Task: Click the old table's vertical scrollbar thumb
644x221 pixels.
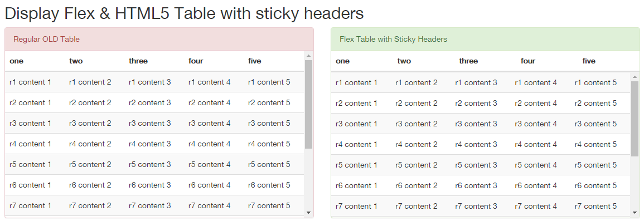Action: tap(309, 104)
